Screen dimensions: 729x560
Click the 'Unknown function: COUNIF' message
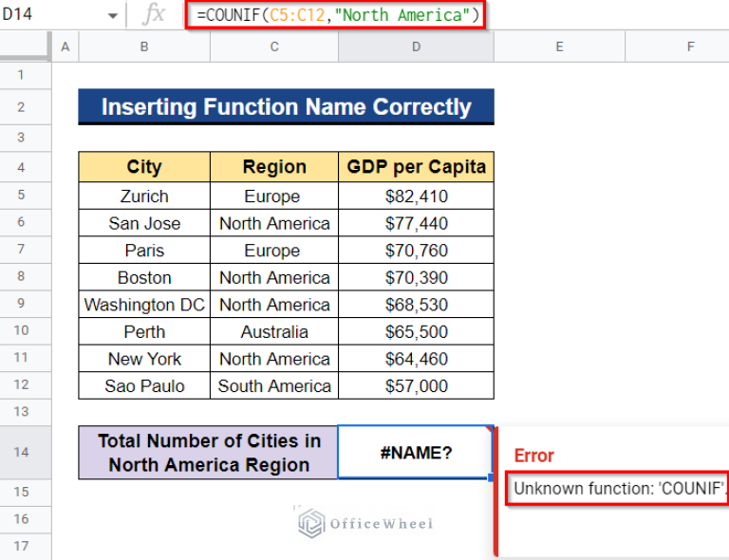pos(620,489)
